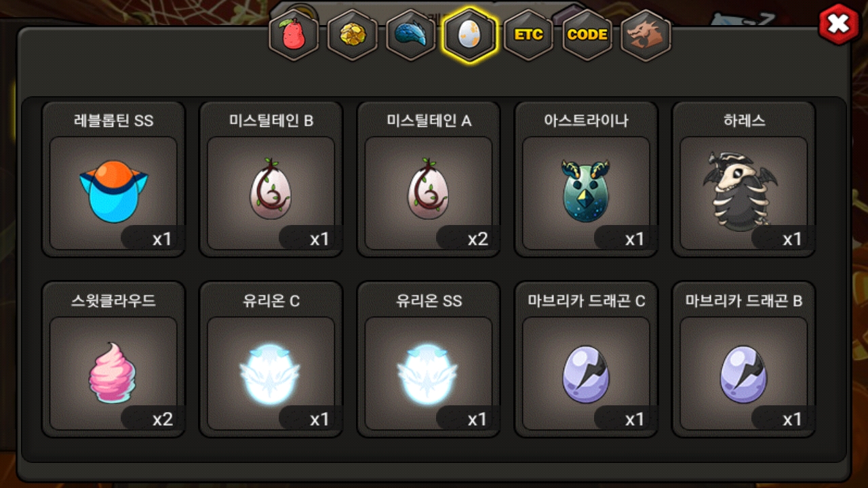Select the 레블롭틴 SS egg item
This screenshot has width=868, height=488.
[113, 180]
